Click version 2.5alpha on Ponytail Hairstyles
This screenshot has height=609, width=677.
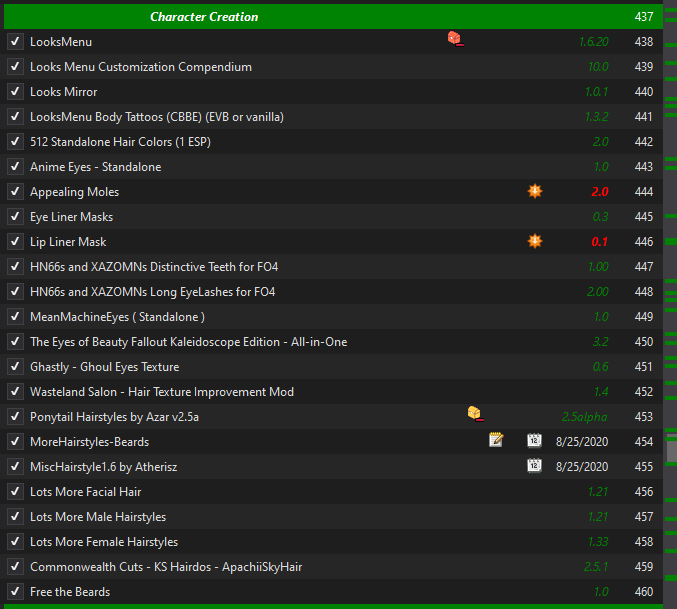click(x=585, y=417)
